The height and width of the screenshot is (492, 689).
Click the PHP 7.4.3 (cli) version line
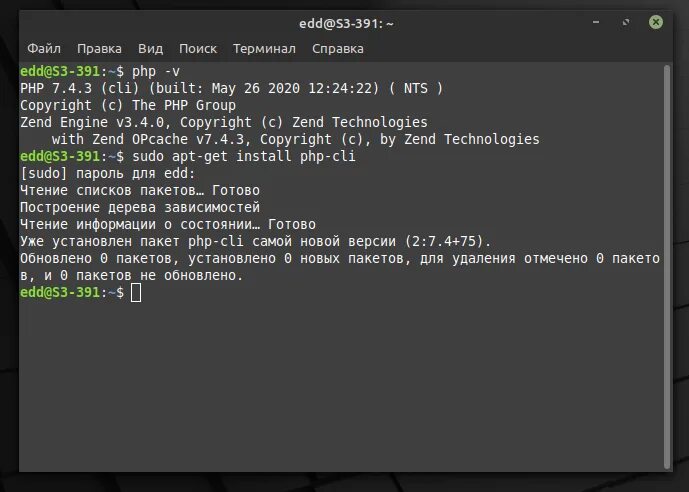coord(231,88)
